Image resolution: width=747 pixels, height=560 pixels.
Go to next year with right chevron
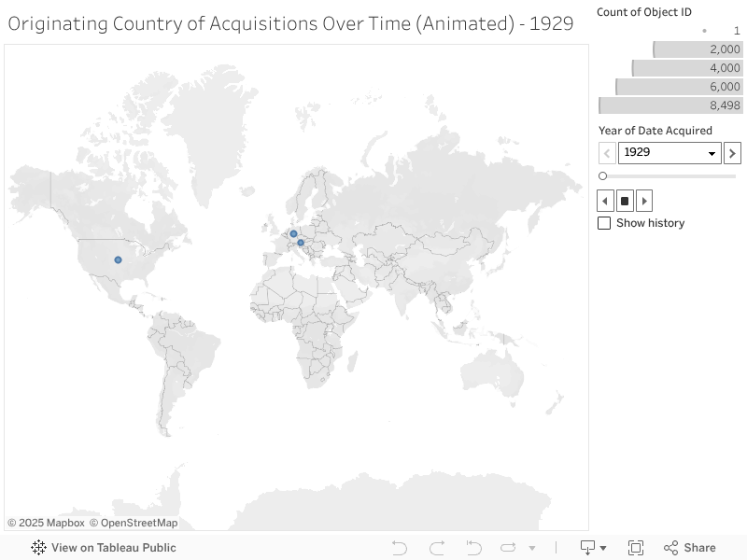point(732,153)
